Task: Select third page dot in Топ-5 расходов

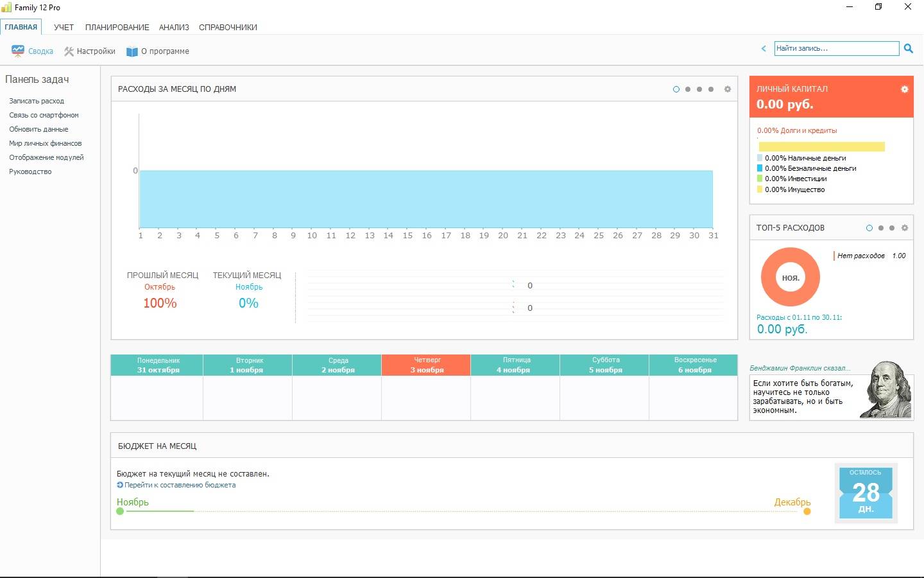Action: (892, 228)
